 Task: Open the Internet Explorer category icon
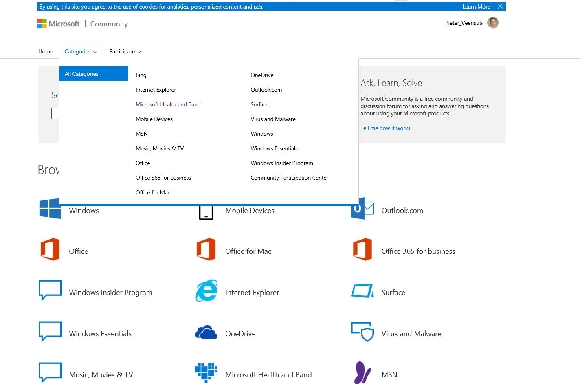click(x=207, y=291)
